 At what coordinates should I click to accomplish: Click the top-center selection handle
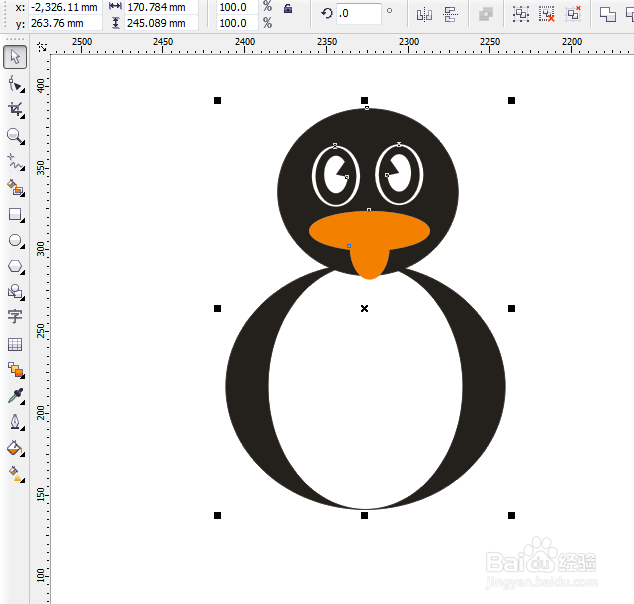(x=364, y=100)
